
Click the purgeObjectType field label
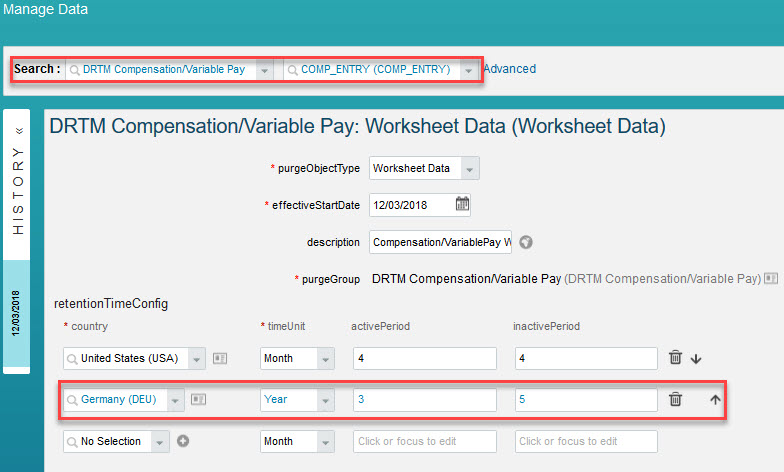click(319, 168)
